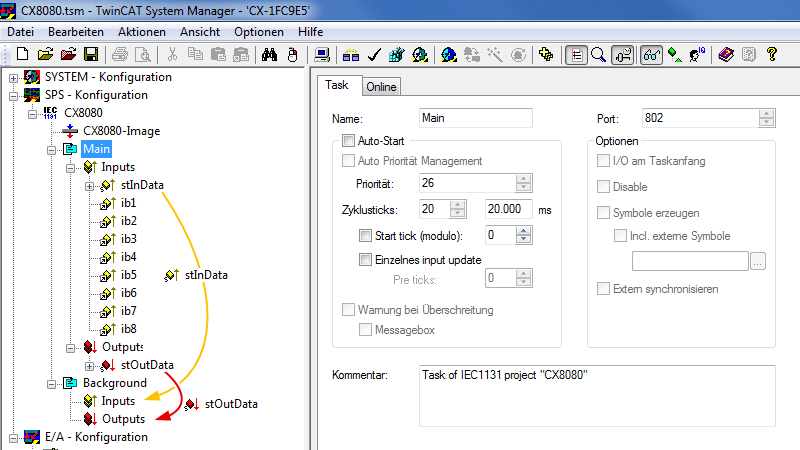800x450 pixels.
Task: Select the Task tab
Action: [x=337, y=85]
